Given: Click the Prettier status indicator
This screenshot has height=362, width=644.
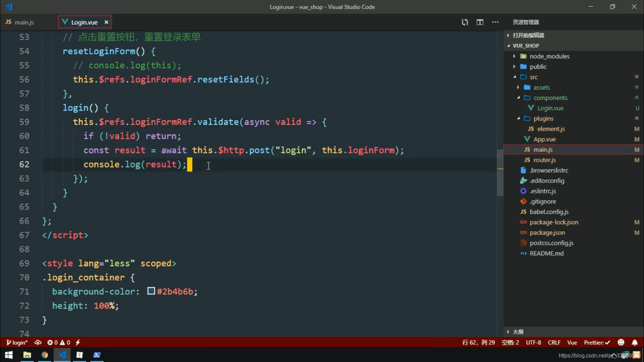Looking at the screenshot, I should pyautogui.click(x=597, y=343).
